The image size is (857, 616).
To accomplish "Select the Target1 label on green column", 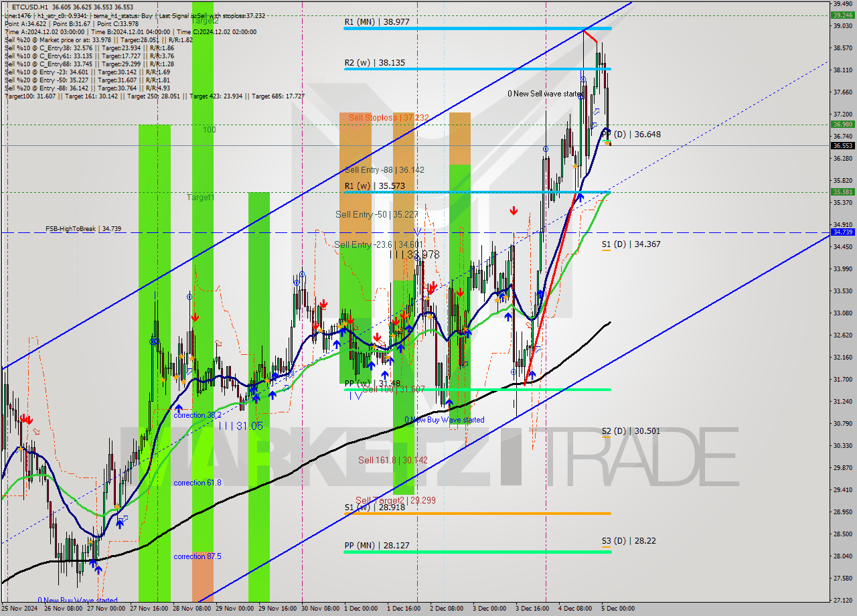I will pyautogui.click(x=201, y=198).
